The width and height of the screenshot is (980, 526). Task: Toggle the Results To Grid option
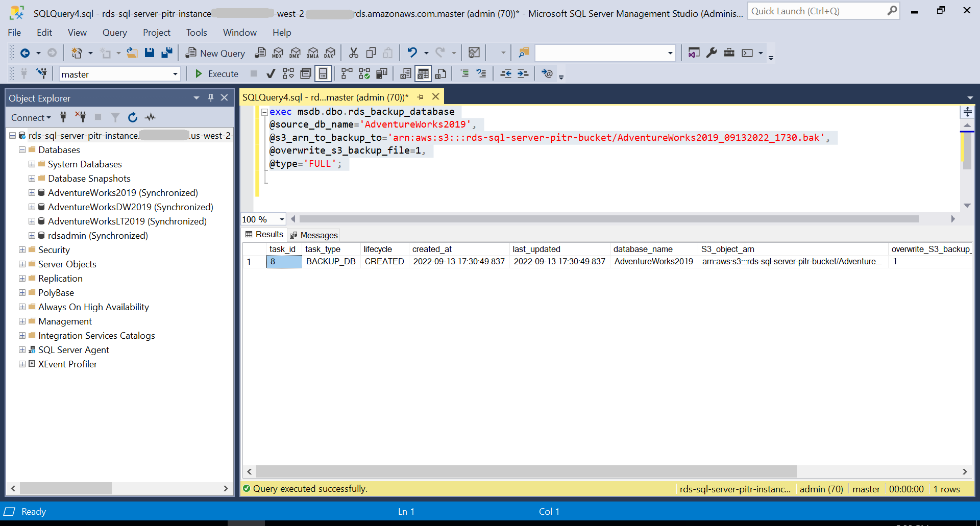point(423,73)
